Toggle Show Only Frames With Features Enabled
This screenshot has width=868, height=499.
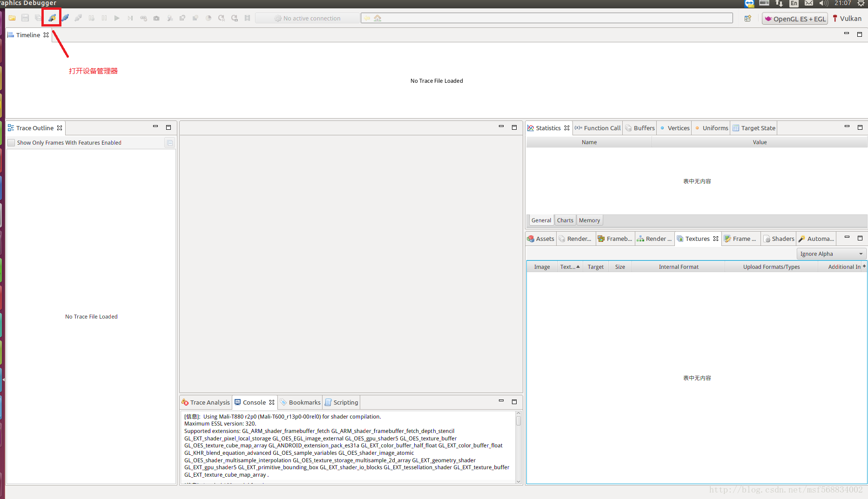(x=11, y=143)
